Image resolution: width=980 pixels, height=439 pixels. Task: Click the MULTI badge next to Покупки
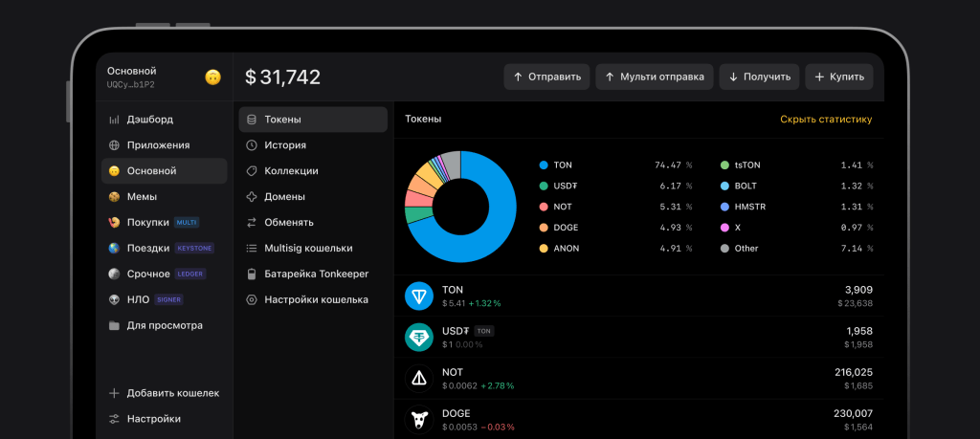click(x=187, y=222)
